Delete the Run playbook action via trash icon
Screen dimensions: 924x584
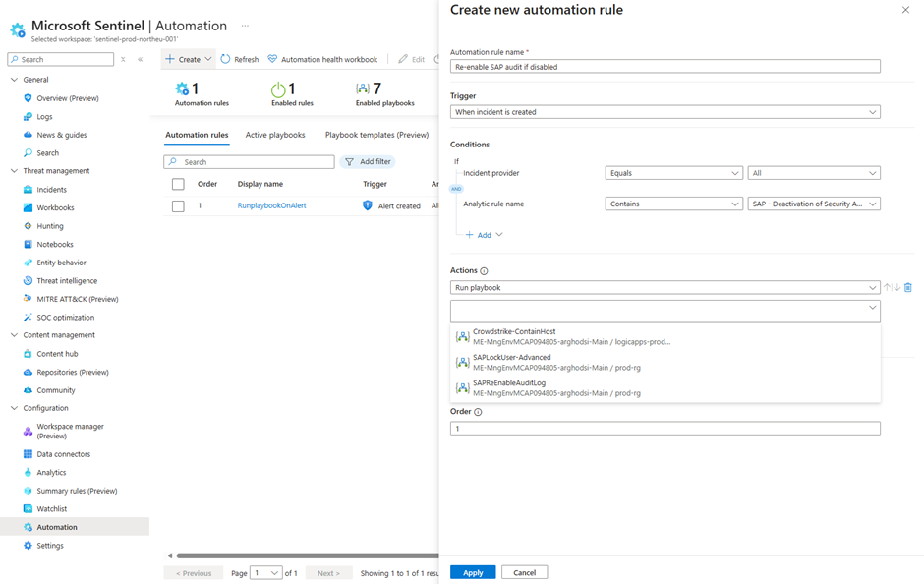click(908, 288)
